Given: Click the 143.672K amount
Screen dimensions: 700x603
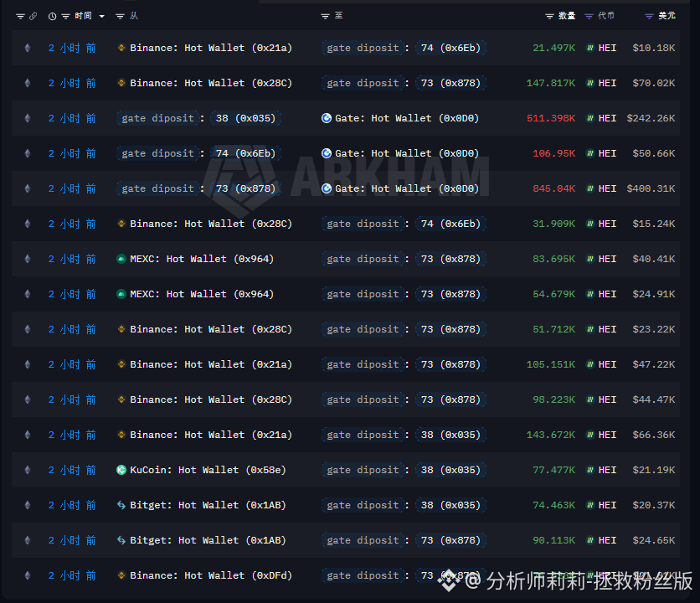Looking at the screenshot, I should pyautogui.click(x=550, y=435).
